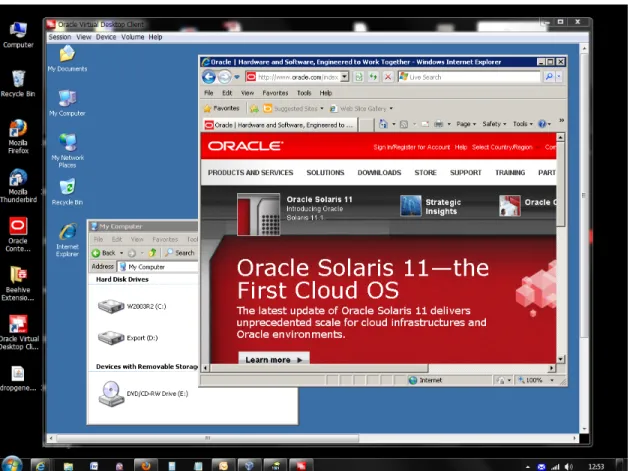Open the View menu in Internet Explorer
Viewport: 630px width, 471px height.
point(248,93)
